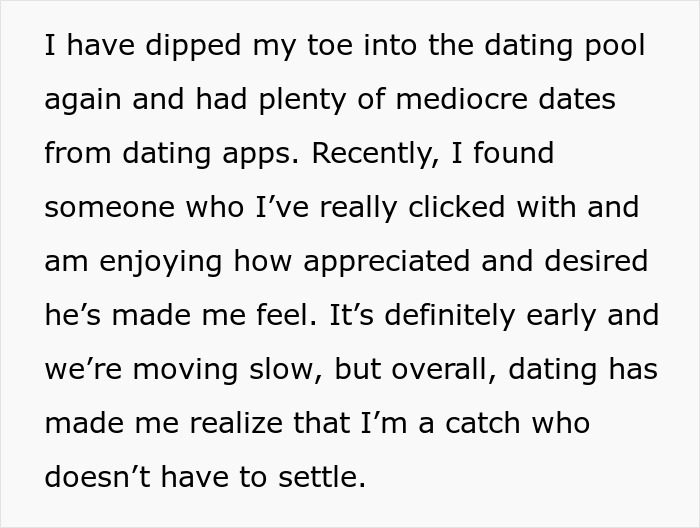Click the word "settle" in the last line
The width and height of the screenshot is (700, 528).
(316, 478)
